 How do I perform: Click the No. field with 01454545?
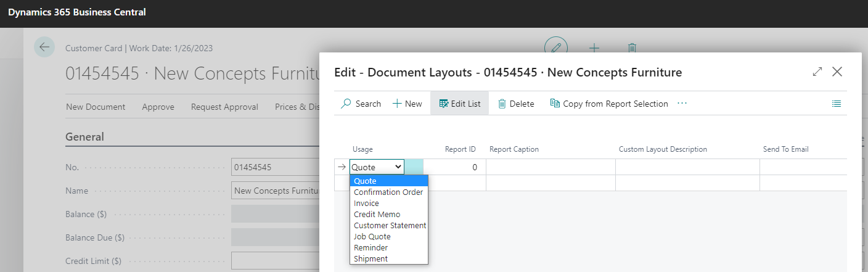(275, 167)
